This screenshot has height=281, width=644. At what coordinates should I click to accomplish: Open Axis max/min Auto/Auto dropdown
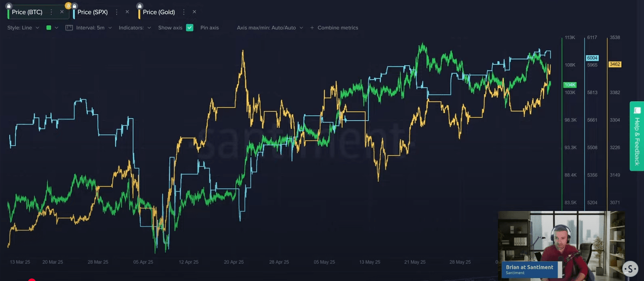[x=270, y=28]
